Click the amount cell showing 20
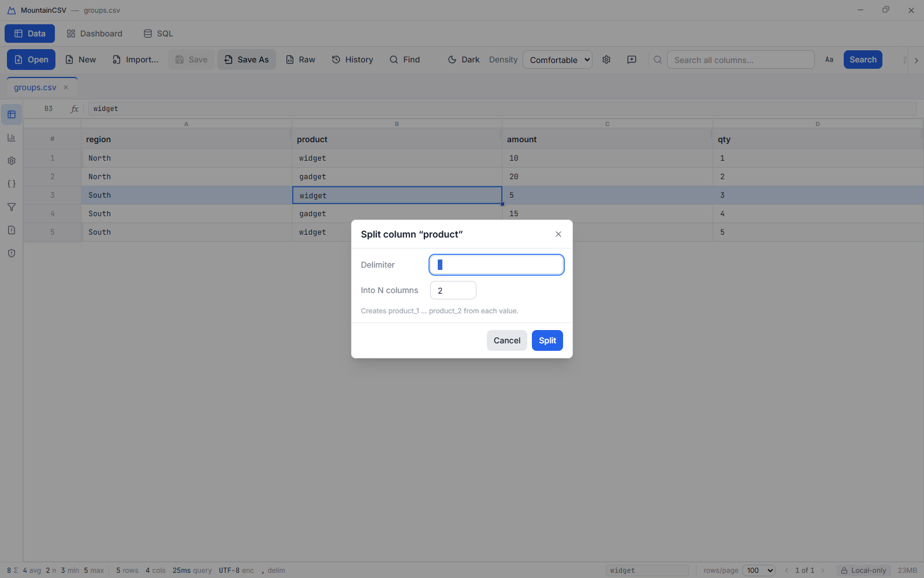The image size is (924, 578). click(607, 176)
